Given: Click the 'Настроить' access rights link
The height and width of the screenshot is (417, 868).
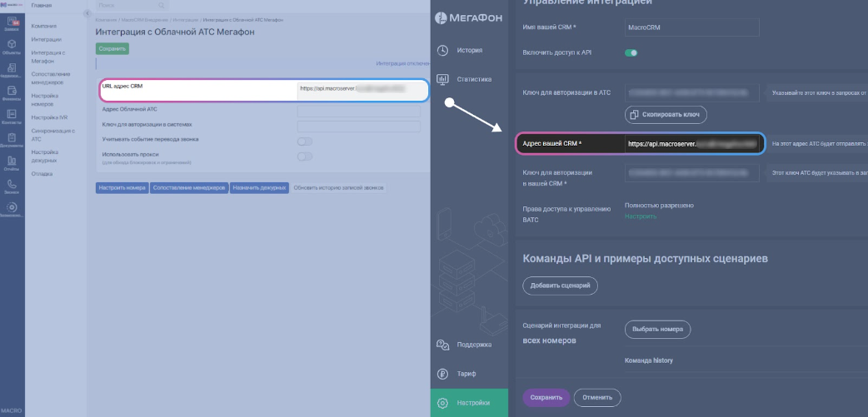Looking at the screenshot, I should tap(640, 216).
